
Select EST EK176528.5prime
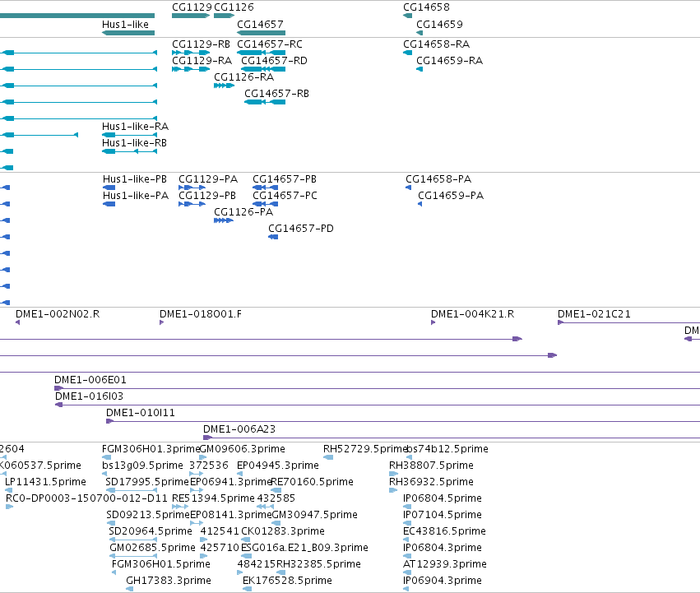(247, 589)
